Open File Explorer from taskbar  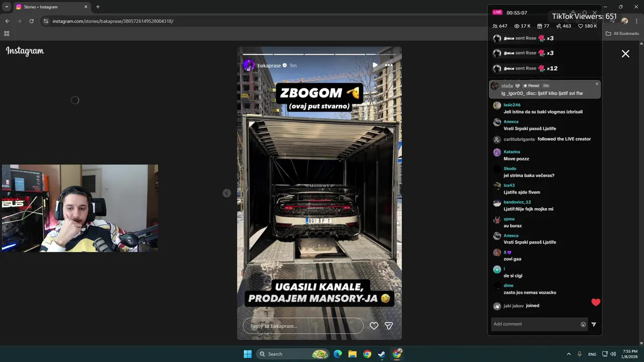[352, 354]
